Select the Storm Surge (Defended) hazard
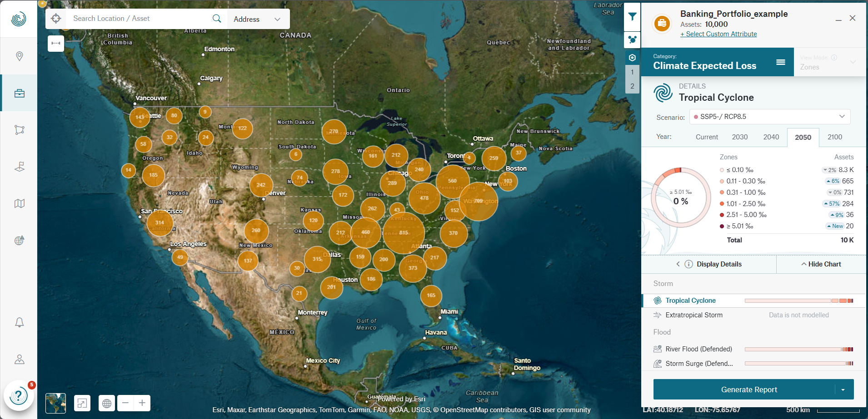The width and height of the screenshot is (868, 419). [698, 363]
